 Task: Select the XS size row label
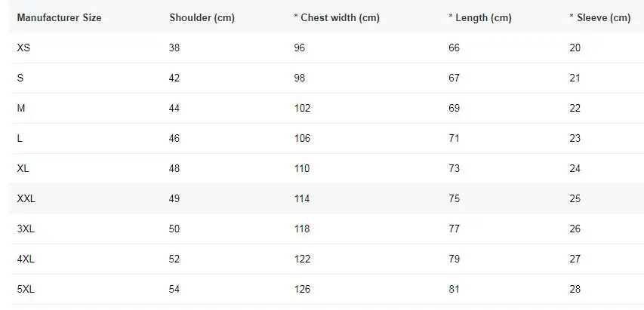coord(23,48)
